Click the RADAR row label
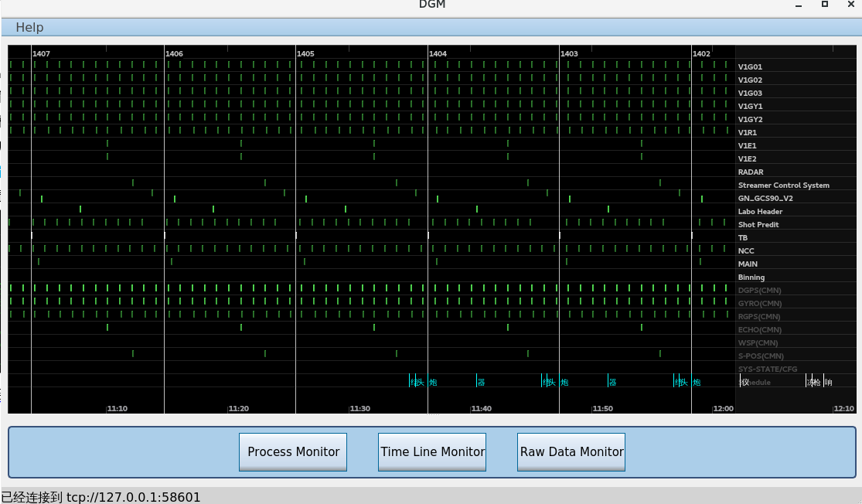Screen dimensions: 862x504 click(x=751, y=172)
